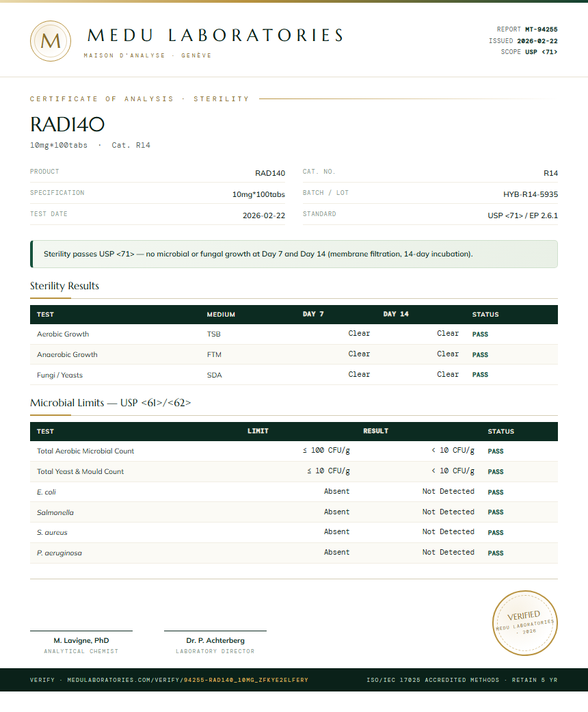Click the sterility passes summary banner
The width and height of the screenshot is (588, 712).
click(294, 254)
